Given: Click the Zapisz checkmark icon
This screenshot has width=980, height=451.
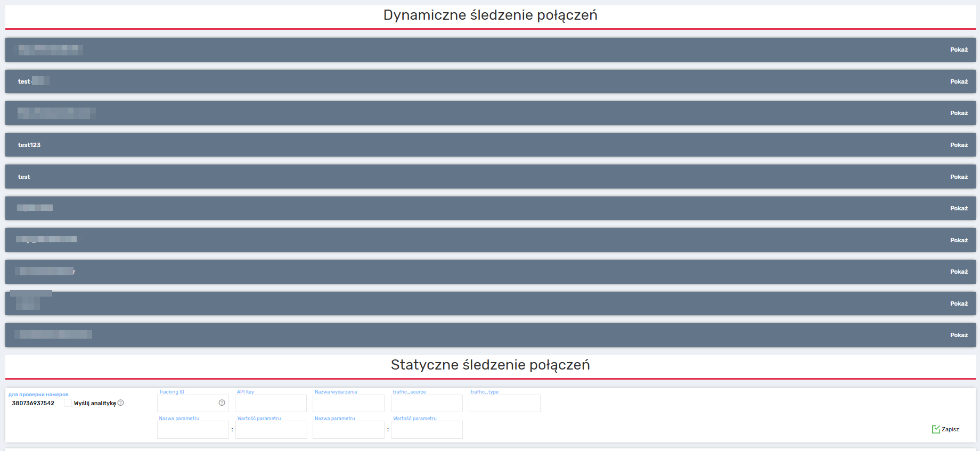Looking at the screenshot, I should click(936, 429).
